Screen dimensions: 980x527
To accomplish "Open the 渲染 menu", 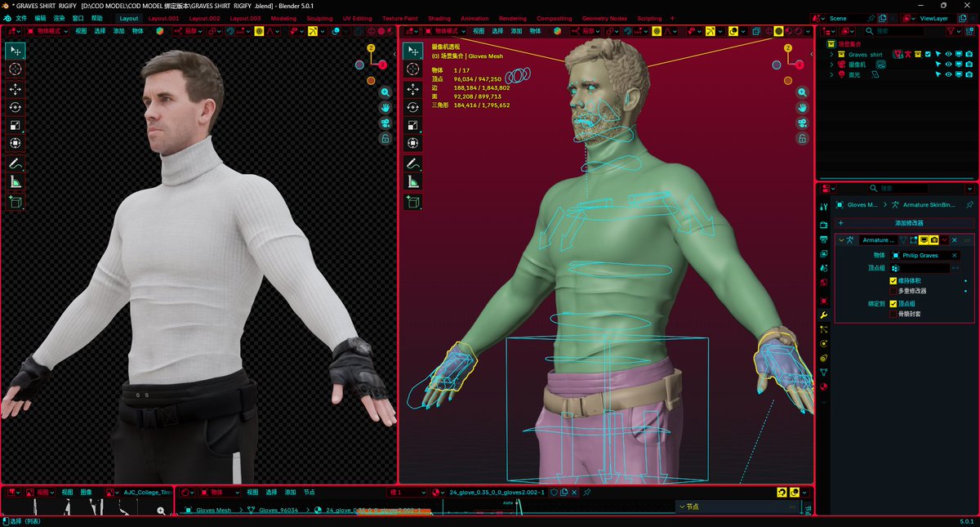I will pyautogui.click(x=59, y=18).
